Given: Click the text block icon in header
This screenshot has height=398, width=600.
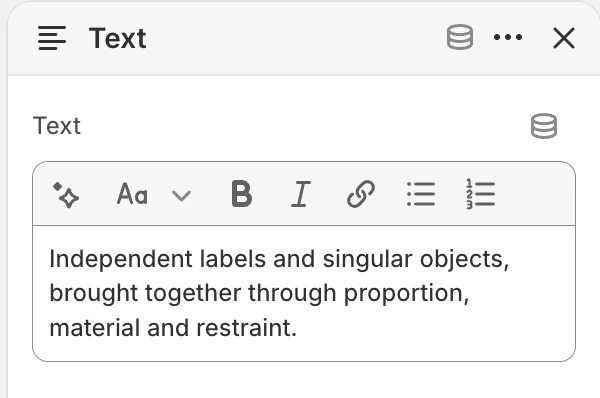Looking at the screenshot, I should [x=52, y=38].
